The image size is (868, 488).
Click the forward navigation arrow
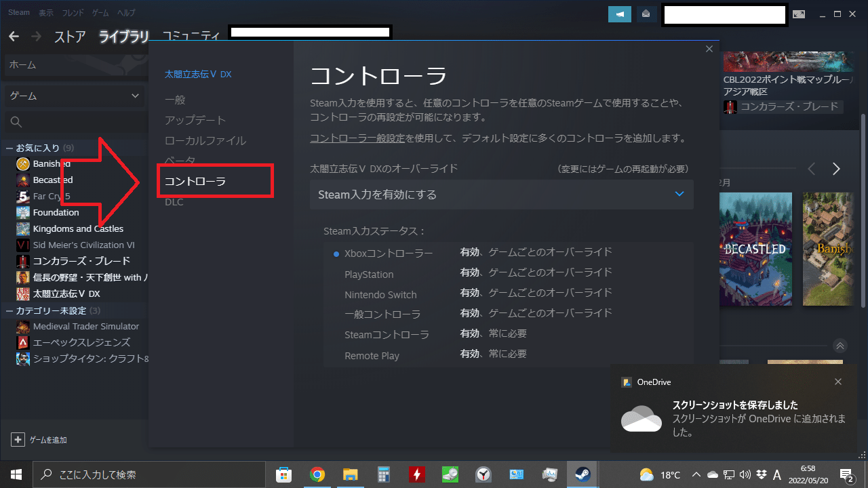[37, 36]
